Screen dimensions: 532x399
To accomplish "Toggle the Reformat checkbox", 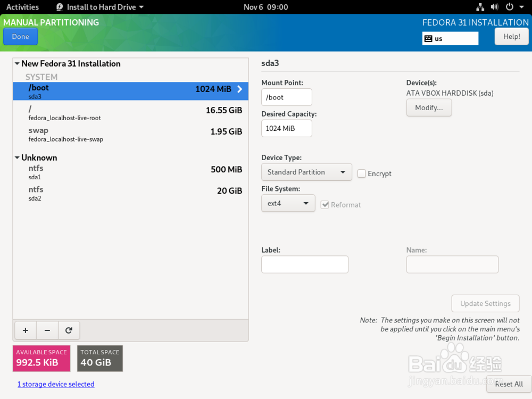I will pyautogui.click(x=325, y=205).
